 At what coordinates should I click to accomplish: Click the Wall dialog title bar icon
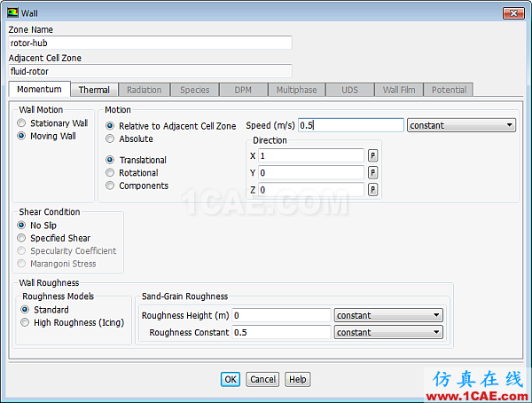pos(12,12)
